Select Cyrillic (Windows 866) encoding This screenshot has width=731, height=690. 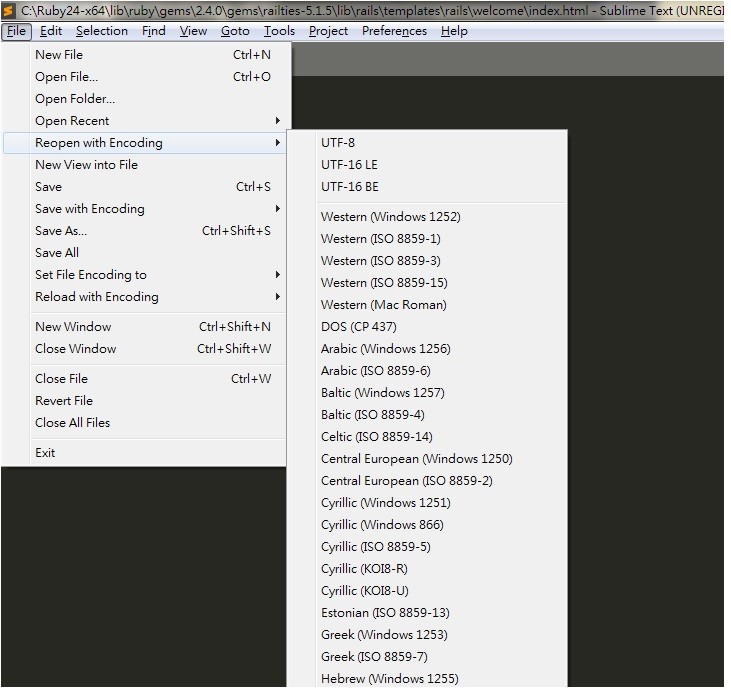point(428,524)
